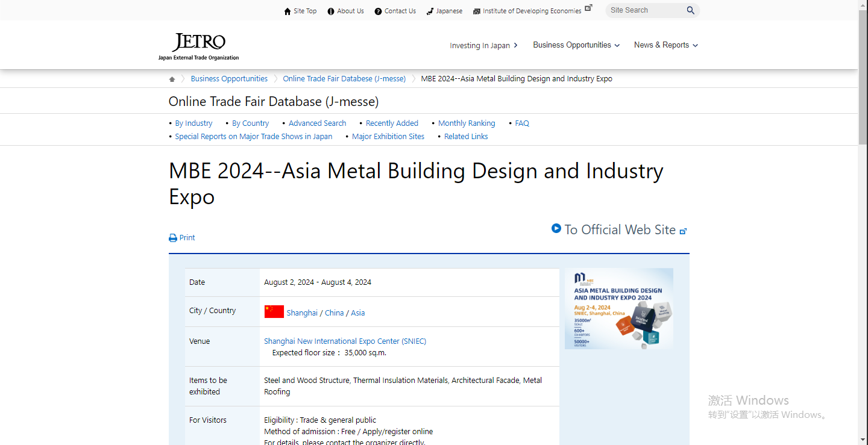Screen dimensions: 868x445
Task: Click the Asia region link
Action: point(357,313)
